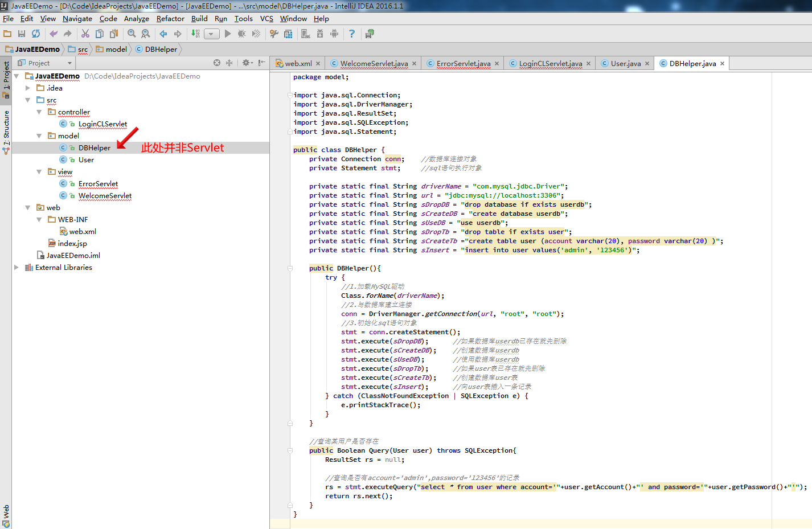Click the Save All toolbar icon

[22, 34]
